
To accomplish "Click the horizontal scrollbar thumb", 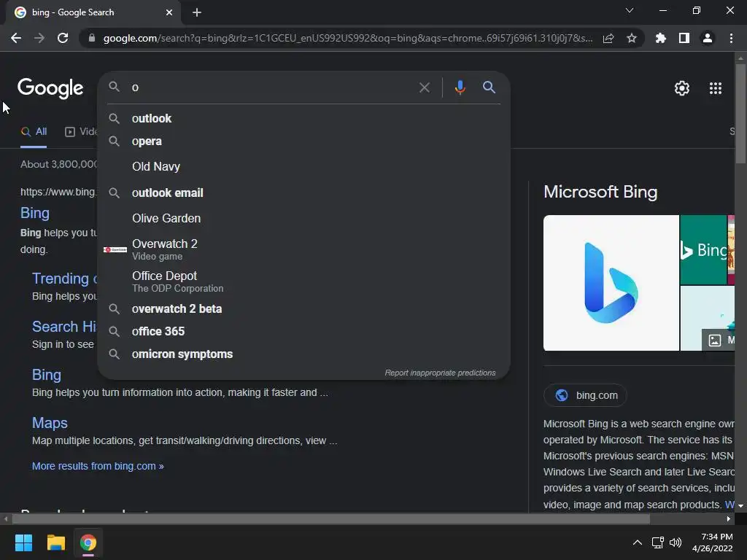I will [x=330, y=519].
